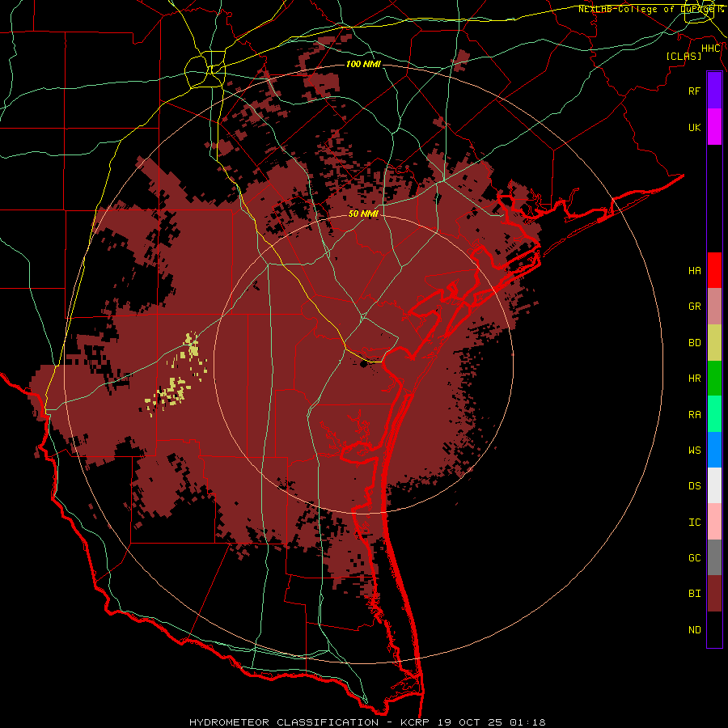Click the ND legend label
Screen dimensions: 728x728
tap(694, 630)
